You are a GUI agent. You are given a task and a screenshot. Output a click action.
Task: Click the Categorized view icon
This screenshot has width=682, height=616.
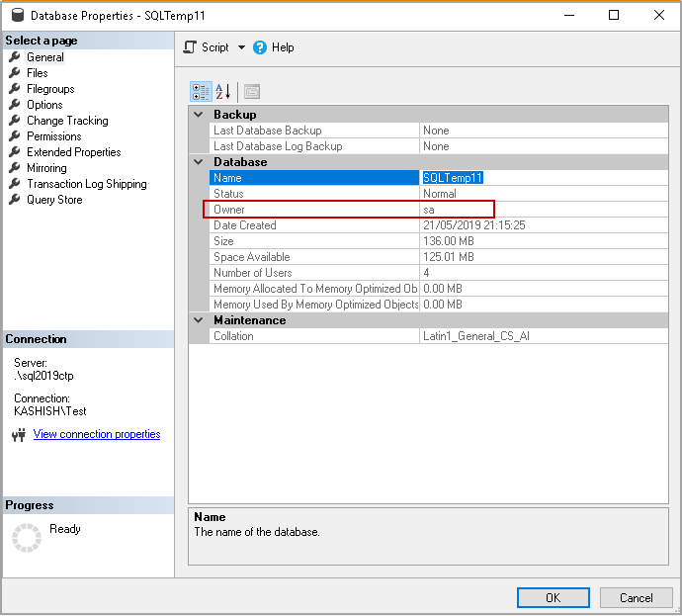point(201,92)
